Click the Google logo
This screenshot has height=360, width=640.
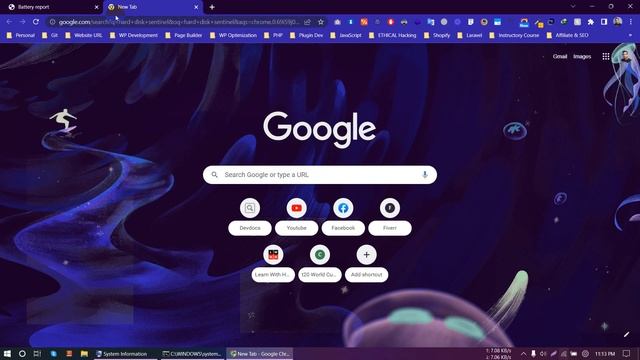[320, 130]
